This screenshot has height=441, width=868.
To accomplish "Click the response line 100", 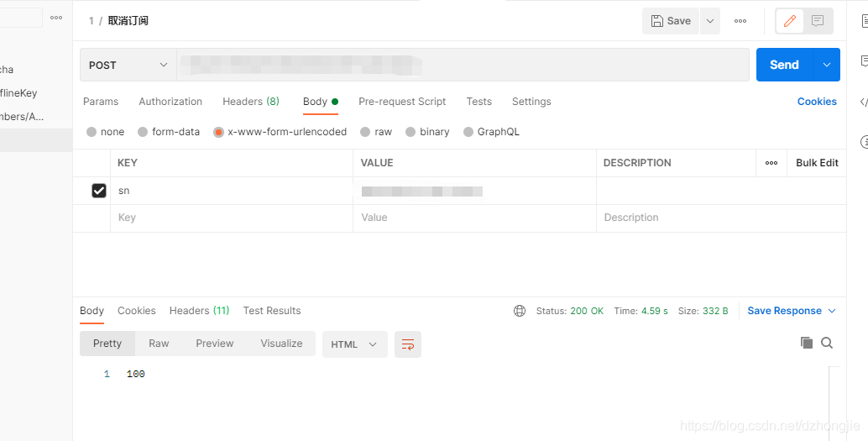I will click(136, 374).
